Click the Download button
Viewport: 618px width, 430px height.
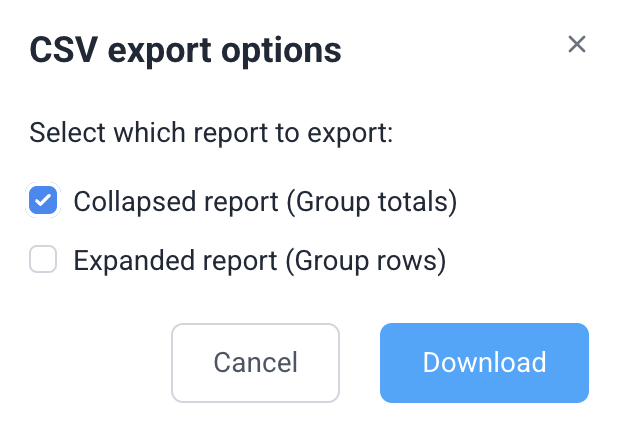click(x=484, y=362)
